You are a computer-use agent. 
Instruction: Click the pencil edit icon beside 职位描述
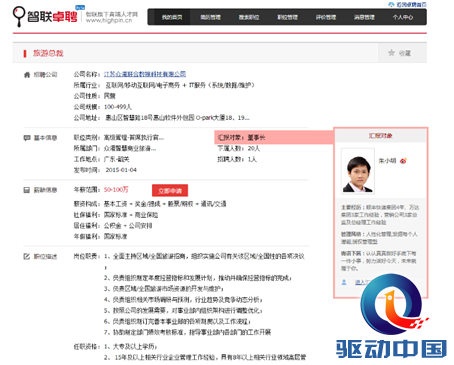point(27,256)
